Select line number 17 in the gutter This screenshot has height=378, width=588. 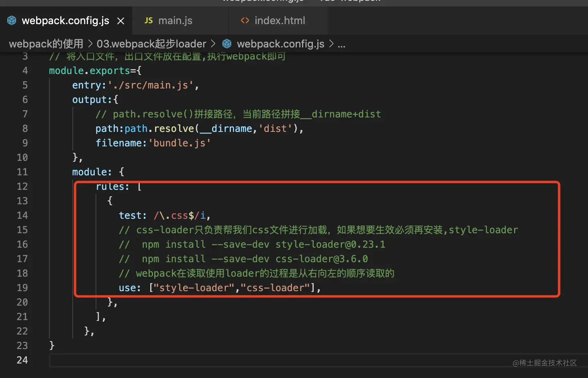(22, 259)
